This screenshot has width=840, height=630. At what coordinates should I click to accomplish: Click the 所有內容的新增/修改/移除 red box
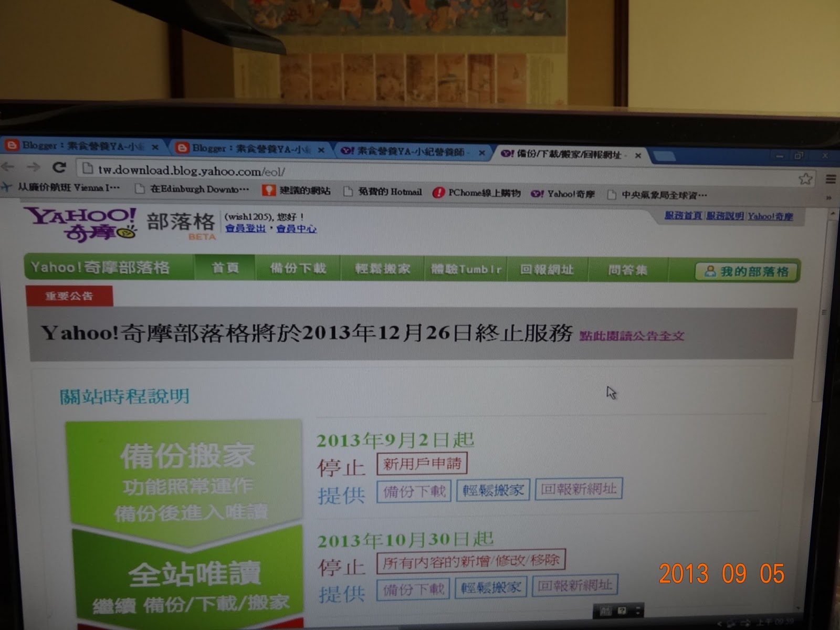tap(471, 562)
